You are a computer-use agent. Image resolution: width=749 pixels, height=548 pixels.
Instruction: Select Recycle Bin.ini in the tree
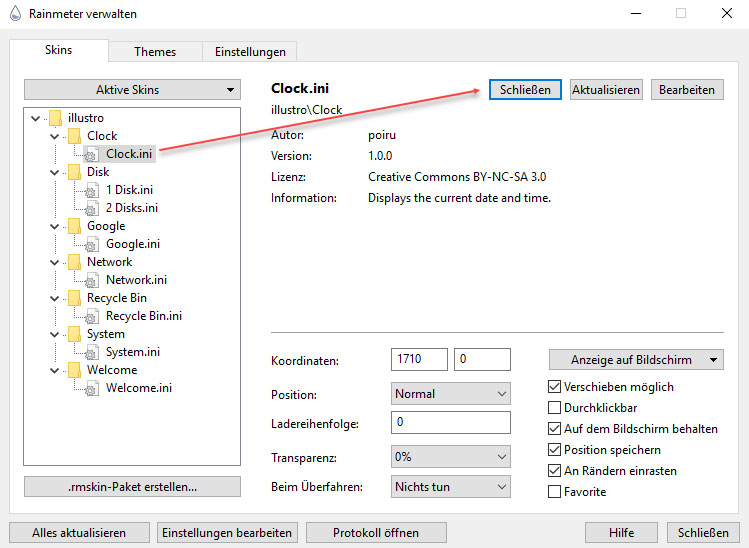144,316
